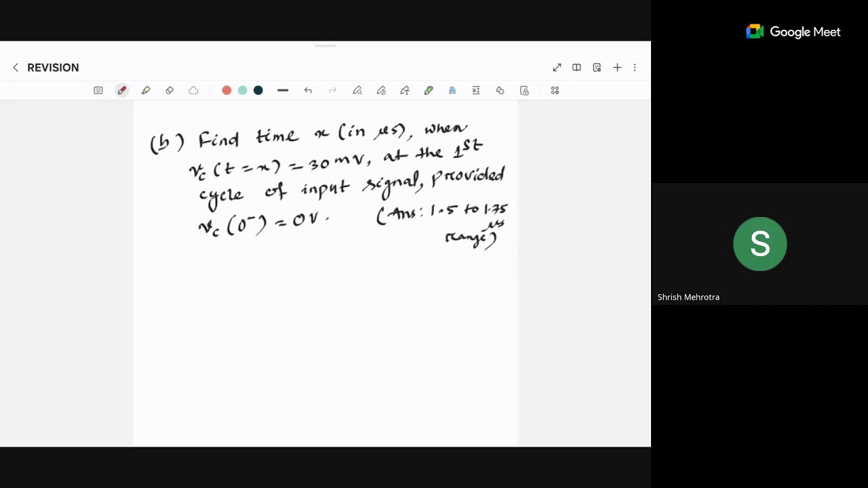Open the page settings note icon
Image resolution: width=868 pixels, height=488 pixels.
point(597,67)
